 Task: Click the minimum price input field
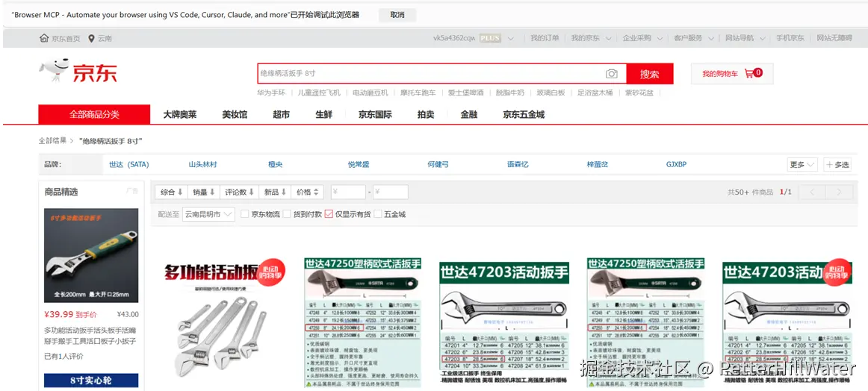pyautogui.click(x=348, y=192)
